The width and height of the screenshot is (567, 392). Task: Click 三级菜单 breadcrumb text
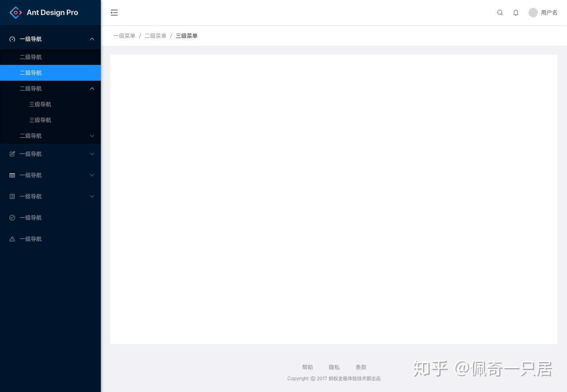tap(187, 36)
